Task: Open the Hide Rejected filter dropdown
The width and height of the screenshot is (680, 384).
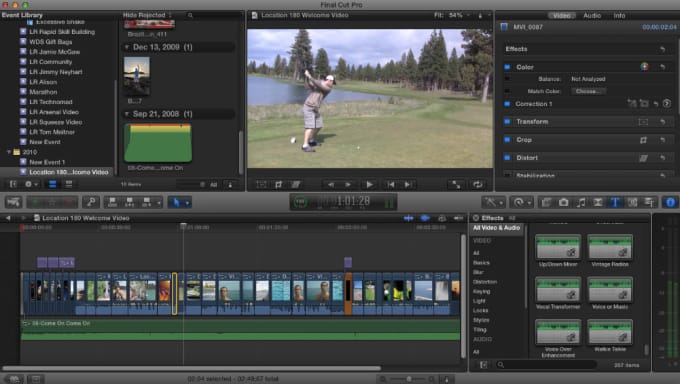Action: [147, 15]
